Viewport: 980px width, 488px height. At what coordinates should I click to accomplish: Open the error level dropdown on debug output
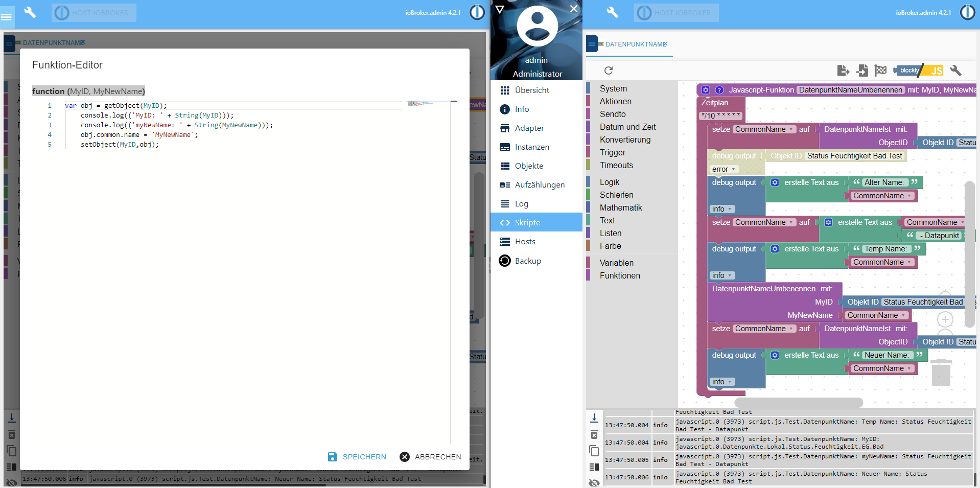724,169
